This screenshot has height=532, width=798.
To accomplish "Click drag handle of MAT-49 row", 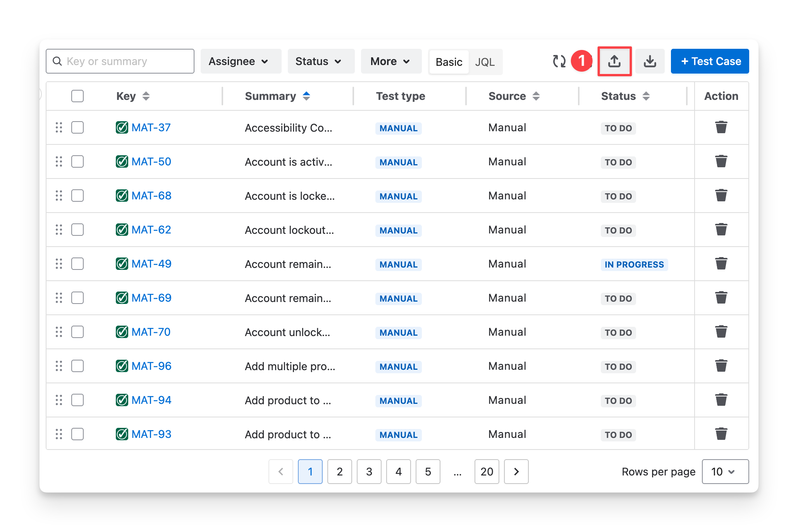I will [59, 264].
